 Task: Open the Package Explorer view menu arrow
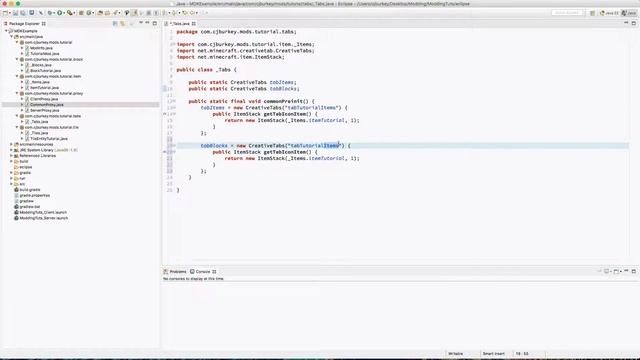(x=141, y=23)
